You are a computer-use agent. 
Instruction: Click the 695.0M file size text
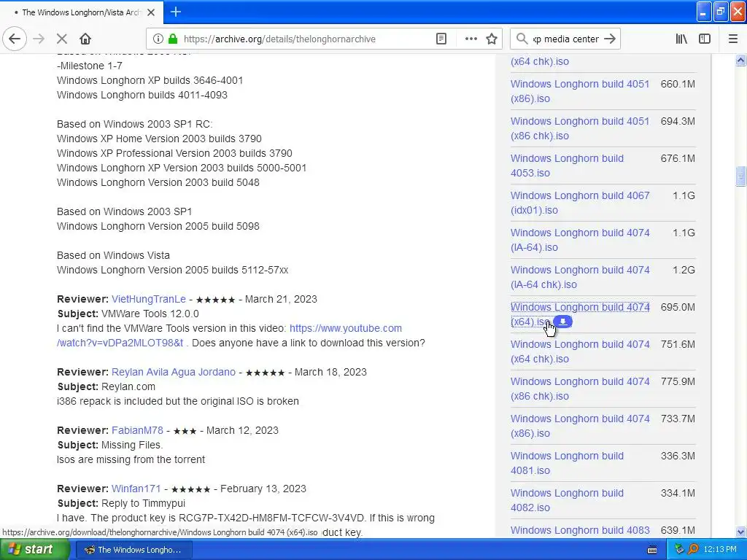click(x=678, y=307)
